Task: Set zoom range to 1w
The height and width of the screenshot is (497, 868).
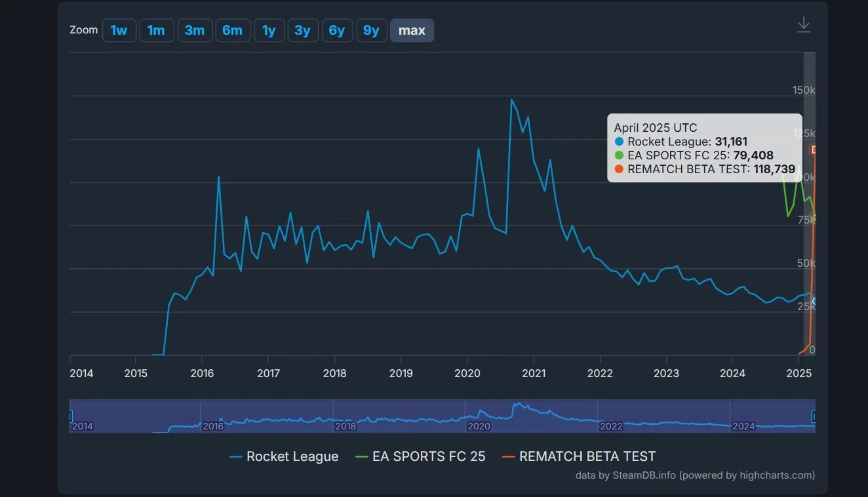Action: (119, 30)
